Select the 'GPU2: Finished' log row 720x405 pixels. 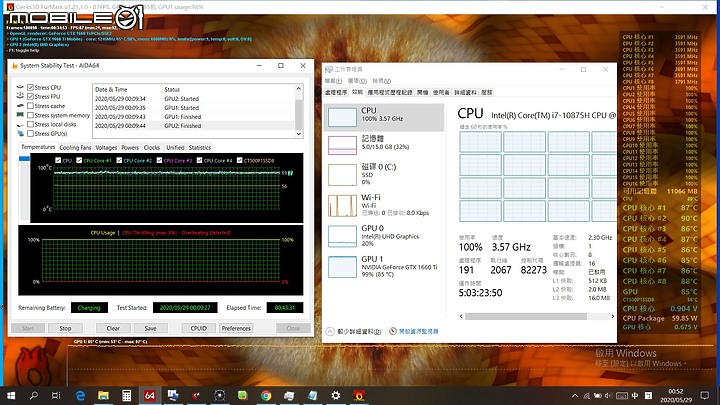tap(193, 125)
